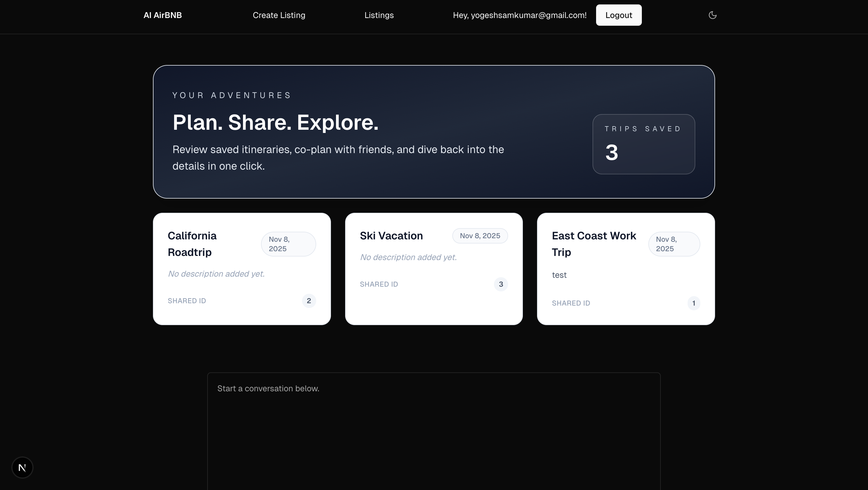Viewport: 868px width, 490px height.
Task: Click shared ID badge 1
Action: click(x=694, y=303)
